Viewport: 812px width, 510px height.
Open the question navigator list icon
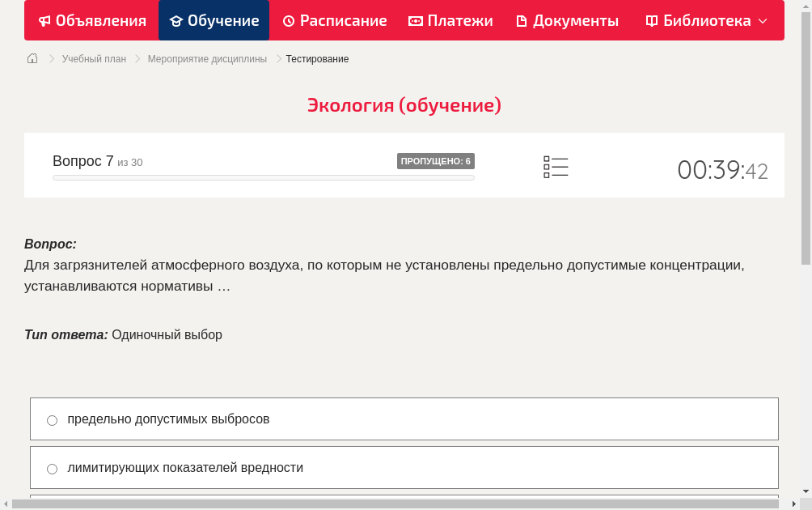pos(556,167)
